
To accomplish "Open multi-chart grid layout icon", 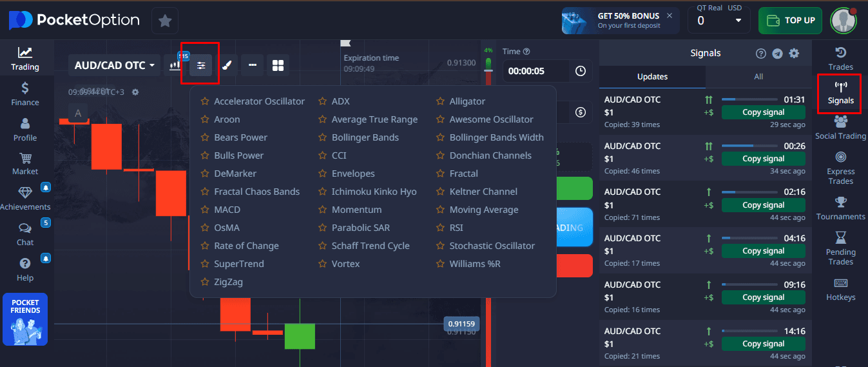I will 278,65.
